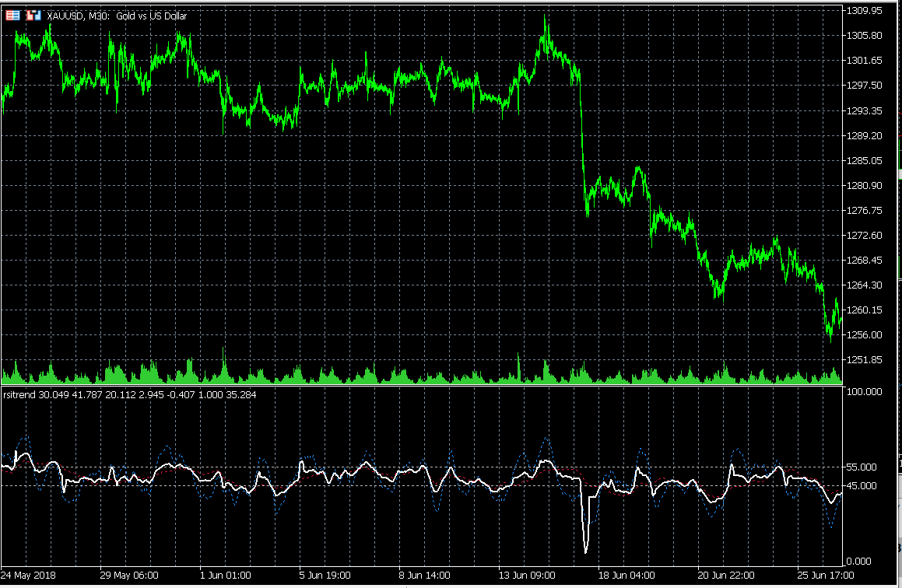Click price level 1297.50 on the scale
The height and width of the screenshot is (588, 902).
click(864, 85)
